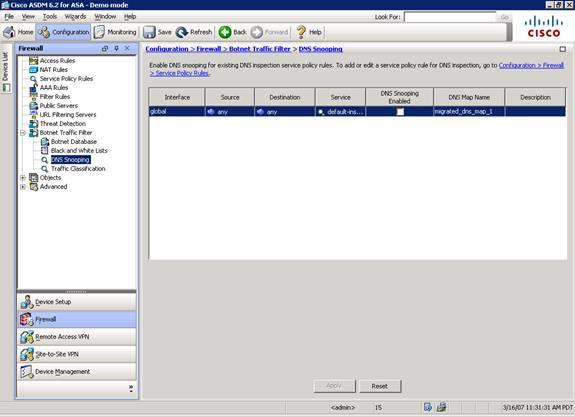Expand navigation buttons chevron at panel bottom
The width and height of the screenshot is (575, 417).
[131, 388]
